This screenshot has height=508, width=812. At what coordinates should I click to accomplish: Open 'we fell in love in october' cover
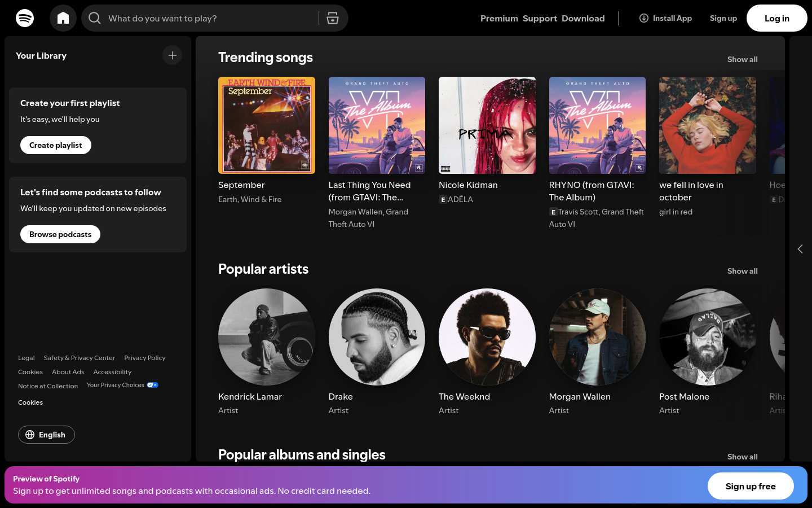pos(708,125)
